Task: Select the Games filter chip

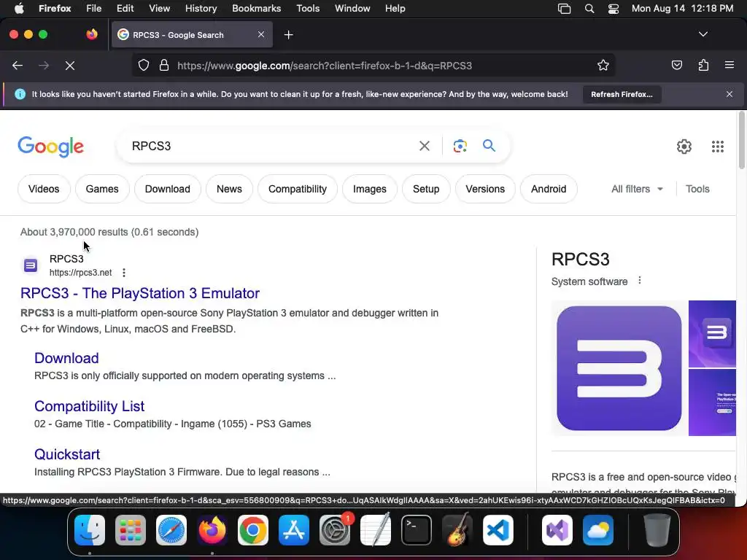Action: pyautogui.click(x=102, y=189)
